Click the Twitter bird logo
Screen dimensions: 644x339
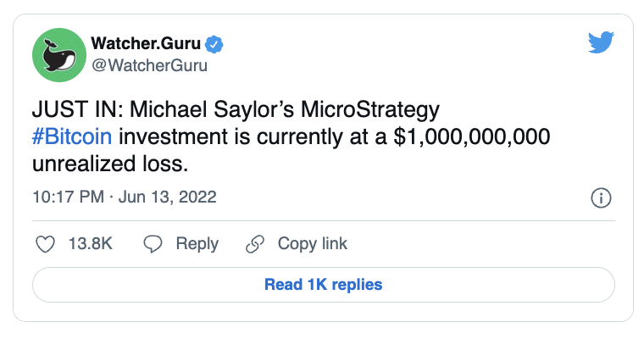point(600,42)
